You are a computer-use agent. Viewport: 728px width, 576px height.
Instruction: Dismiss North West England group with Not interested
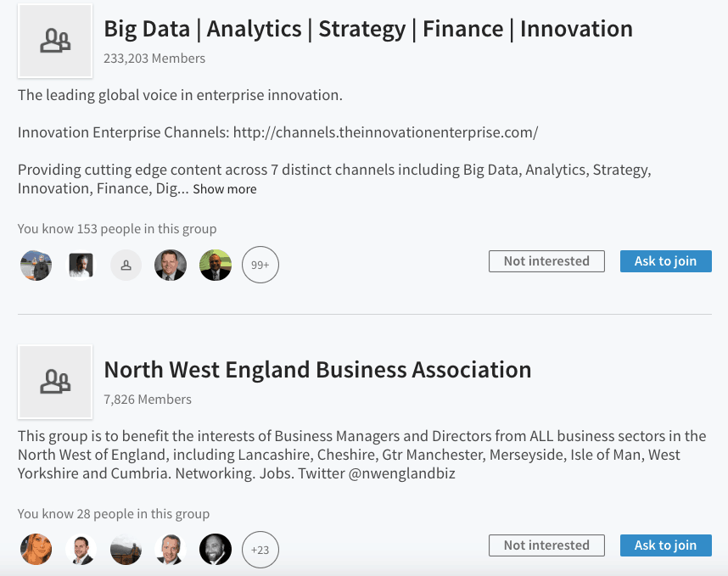pyautogui.click(x=546, y=545)
